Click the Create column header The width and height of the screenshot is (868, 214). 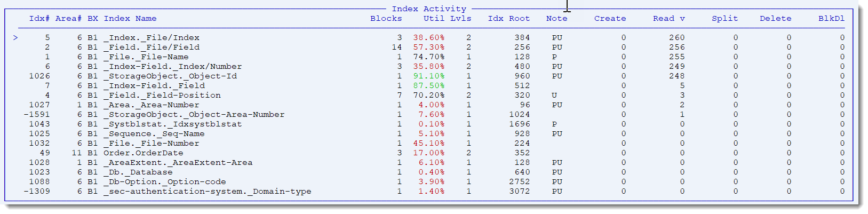tap(610, 19)
